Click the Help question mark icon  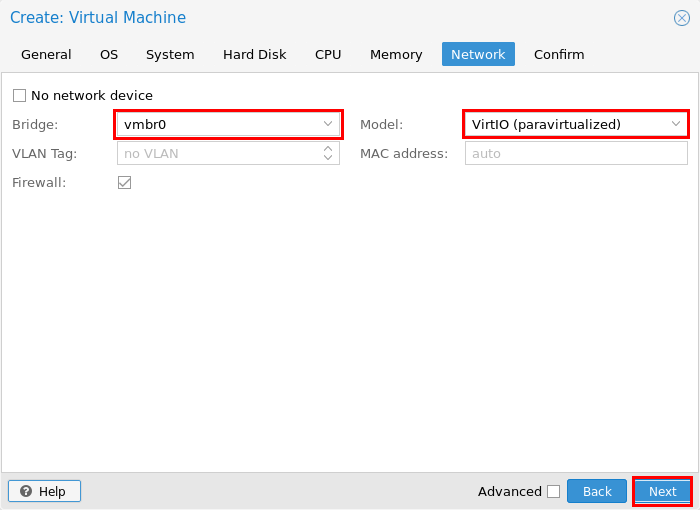[26, 491]
